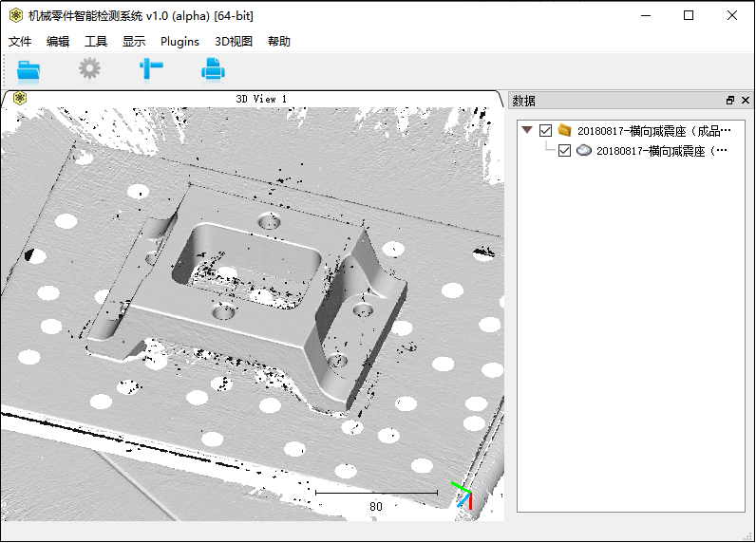The width and height of the screenshot is (756, 543).
Task: Close the 数据 panel
Action: [746, 101]
